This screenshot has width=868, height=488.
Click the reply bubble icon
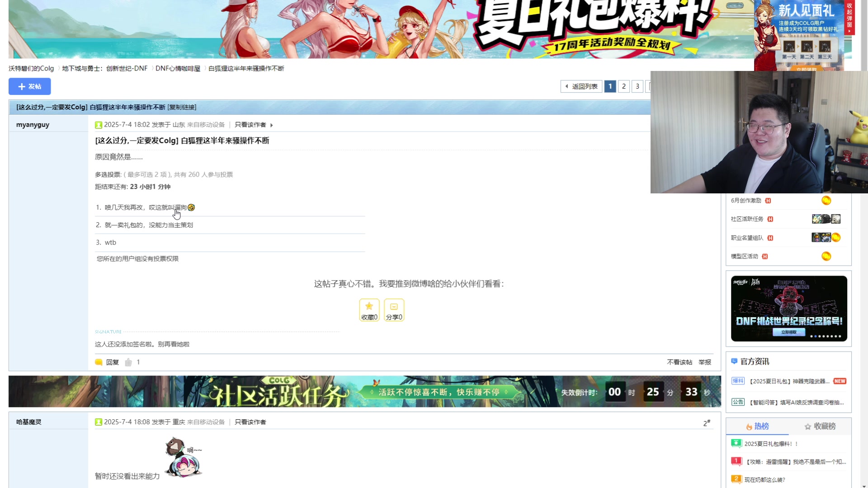99,362
